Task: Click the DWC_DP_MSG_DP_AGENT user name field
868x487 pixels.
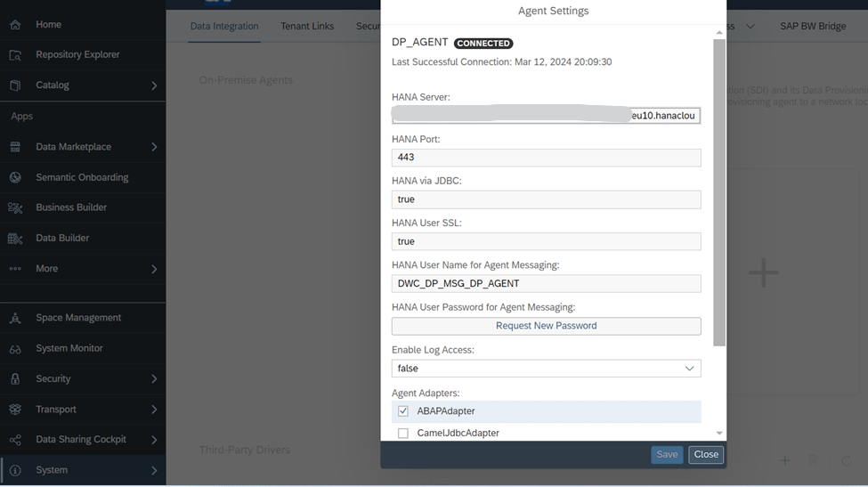Action: click(547, 284)
